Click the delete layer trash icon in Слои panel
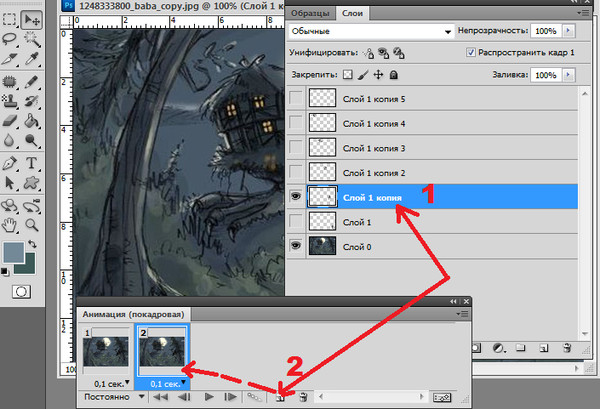This screenshot has width=600, height=409. click(567, 348)
